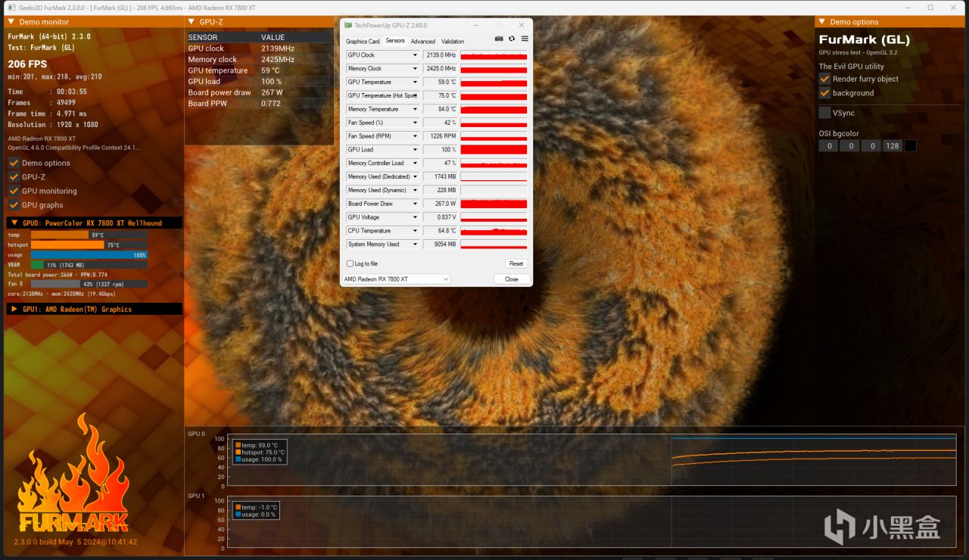969x560 pixels.
Task: Click the OSI bgcolor alpha value 128
Action: point(893,145)
